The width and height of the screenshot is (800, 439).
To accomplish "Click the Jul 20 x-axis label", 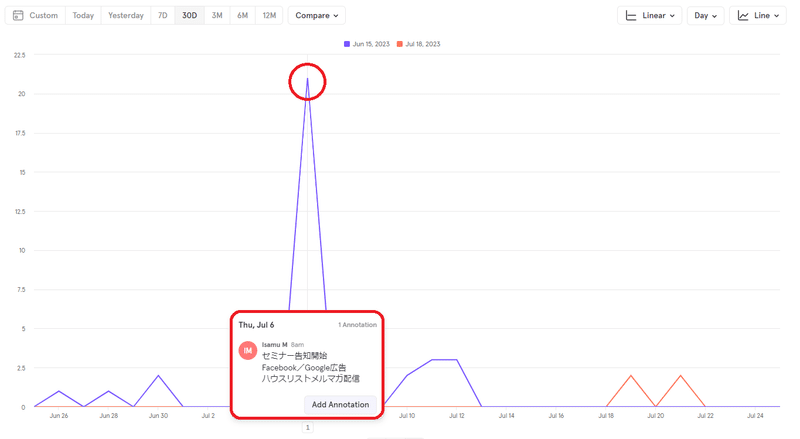I will [x=656, y=416].
